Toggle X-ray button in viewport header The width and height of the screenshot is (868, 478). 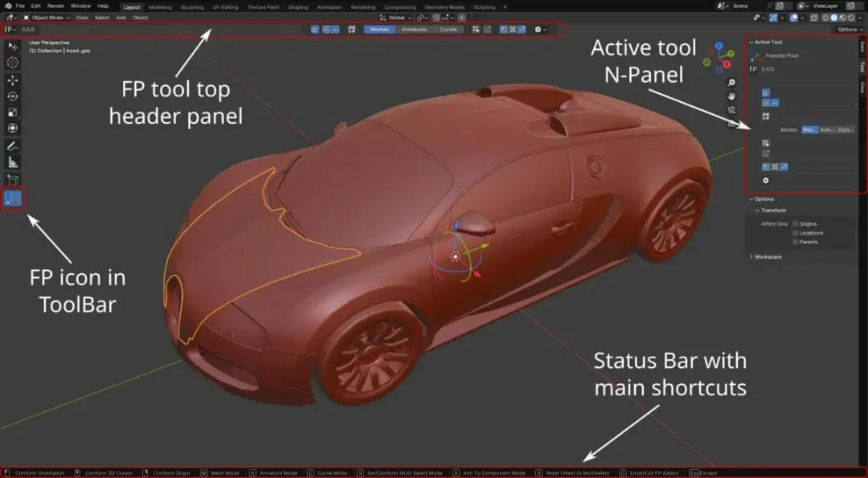click(x=813, y=18)
